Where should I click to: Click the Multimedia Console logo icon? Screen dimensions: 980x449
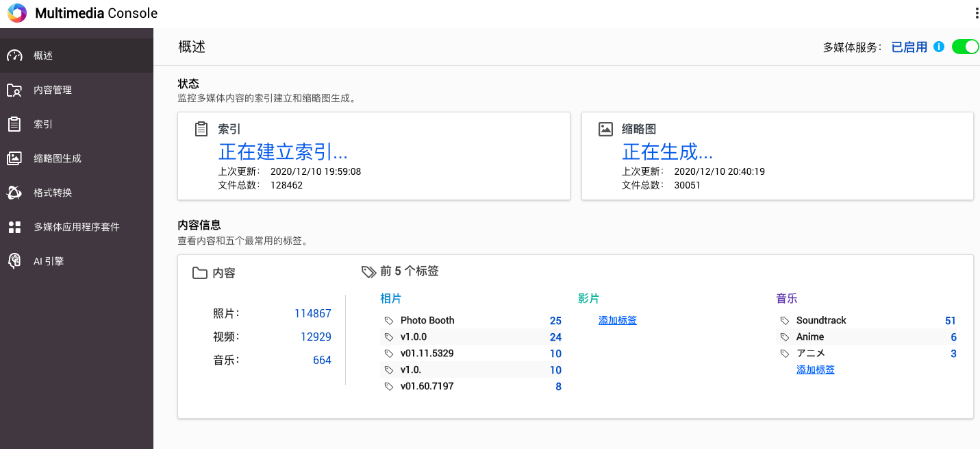(x=17, y=13)
